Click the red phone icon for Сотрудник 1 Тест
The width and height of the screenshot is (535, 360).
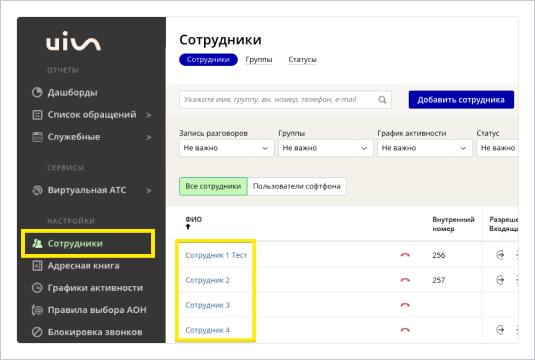click(x=405, y=255)
